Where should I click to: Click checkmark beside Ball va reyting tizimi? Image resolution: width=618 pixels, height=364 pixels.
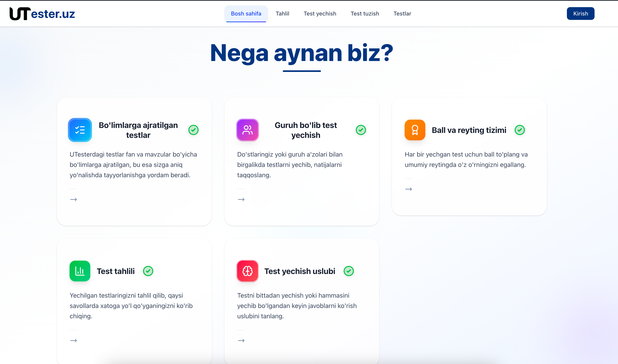520,130
